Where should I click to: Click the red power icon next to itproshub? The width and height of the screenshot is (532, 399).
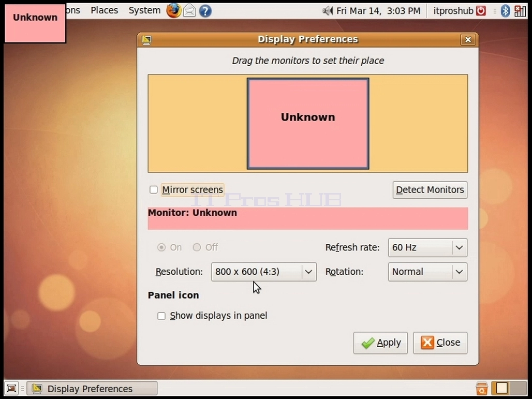(481, 11)
